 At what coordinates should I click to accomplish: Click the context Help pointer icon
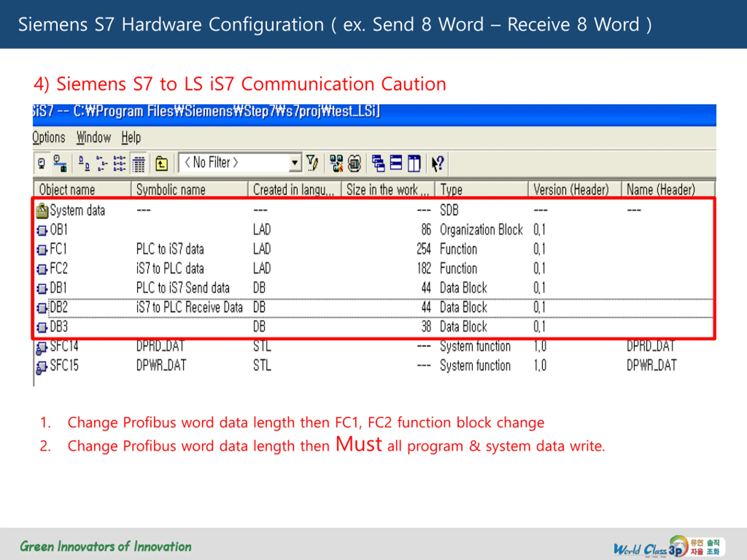coord(438,163)
